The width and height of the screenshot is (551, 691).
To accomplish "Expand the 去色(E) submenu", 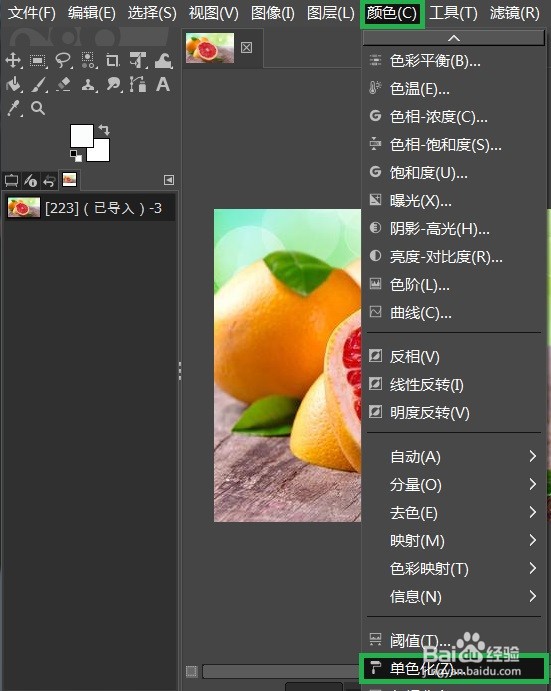I will tap(454, 513).
